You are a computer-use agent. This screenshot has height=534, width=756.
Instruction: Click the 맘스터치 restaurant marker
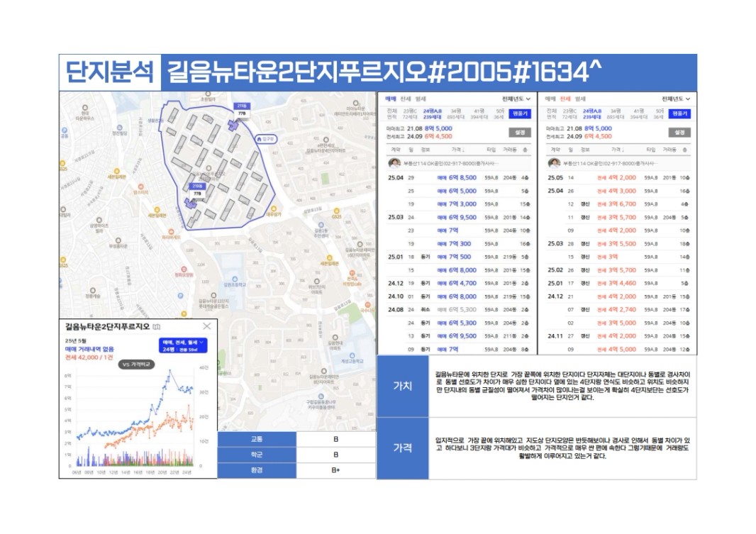[x=141, y=189]
